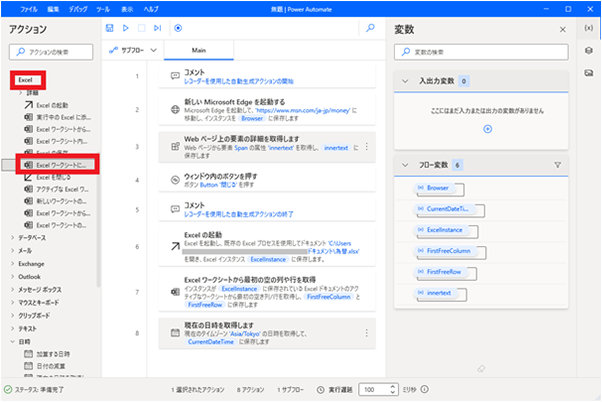Click the eraser icon below flow variables
Screen dimensions: 602x402
tap(481, 369)
